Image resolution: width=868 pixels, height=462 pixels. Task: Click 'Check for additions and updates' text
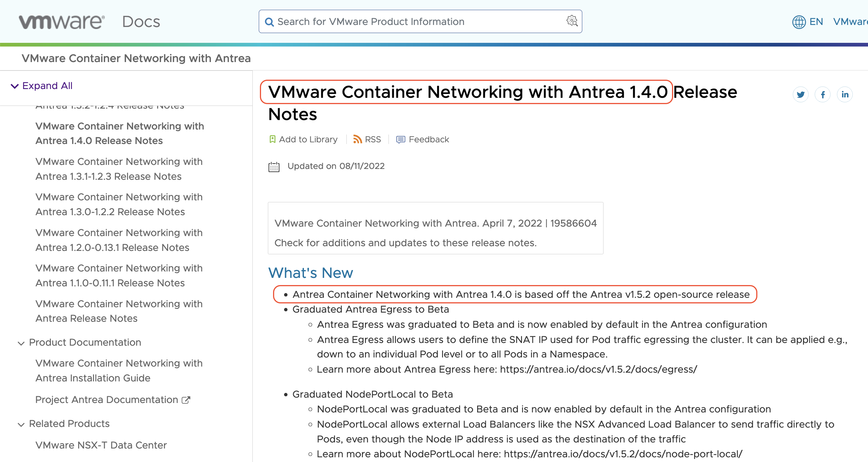[405, 243]
